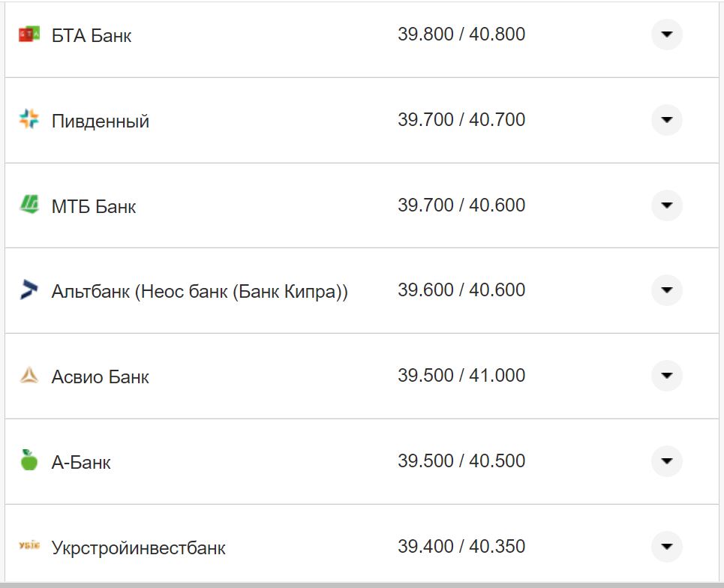Open МТБ Банк dropdown arrow
The image size is (724, 588).
pos(666,205)
